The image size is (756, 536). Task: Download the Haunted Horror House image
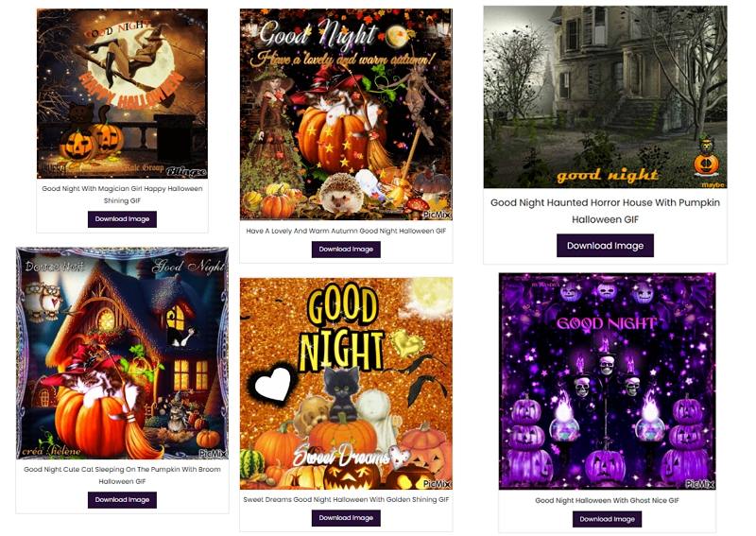(605, 246)
